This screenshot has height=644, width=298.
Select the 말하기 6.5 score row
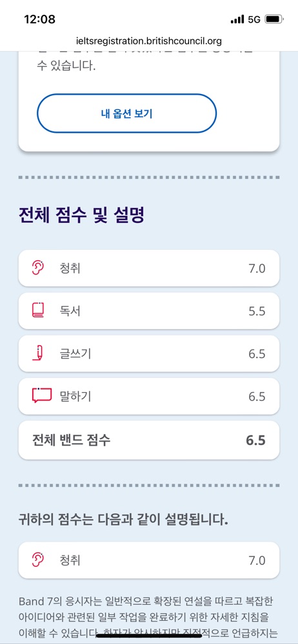click(149, 396)
